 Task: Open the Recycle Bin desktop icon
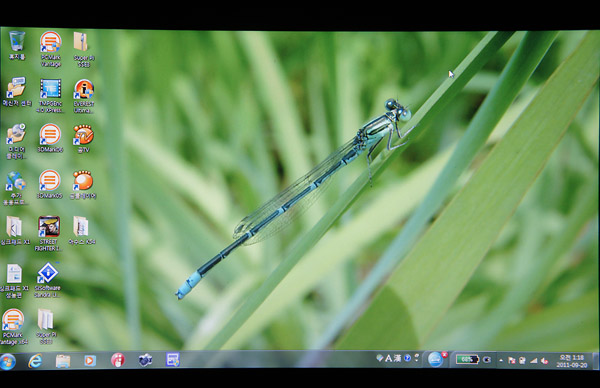pyautogui.click(x=16, y=46)
